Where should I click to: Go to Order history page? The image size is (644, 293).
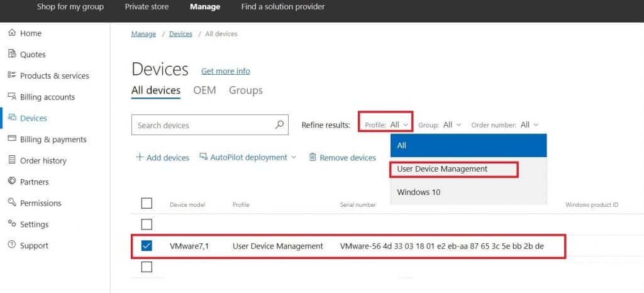coord(43,161)
